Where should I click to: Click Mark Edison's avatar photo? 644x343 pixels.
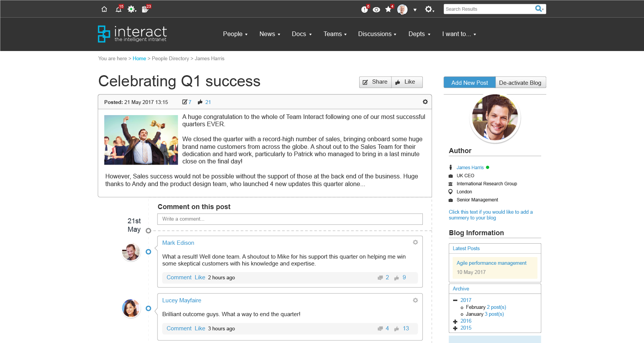click(x=131, y=252)
